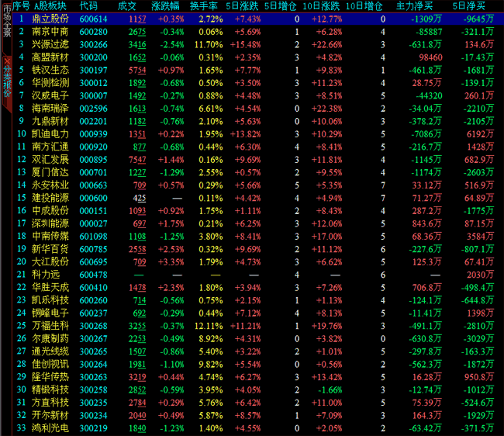Choose stock 尔康制药
The width and height of the screenshot is (504, 436).
50,338
